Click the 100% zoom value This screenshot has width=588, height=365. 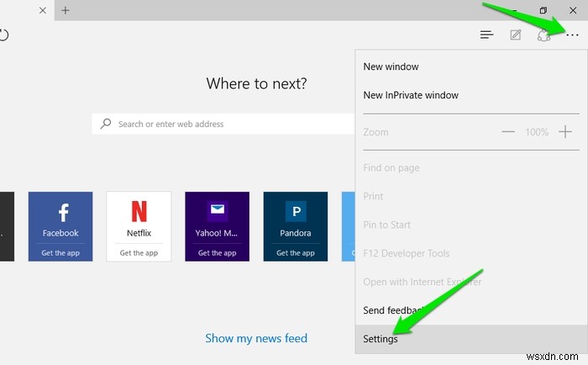coord(537,132)
